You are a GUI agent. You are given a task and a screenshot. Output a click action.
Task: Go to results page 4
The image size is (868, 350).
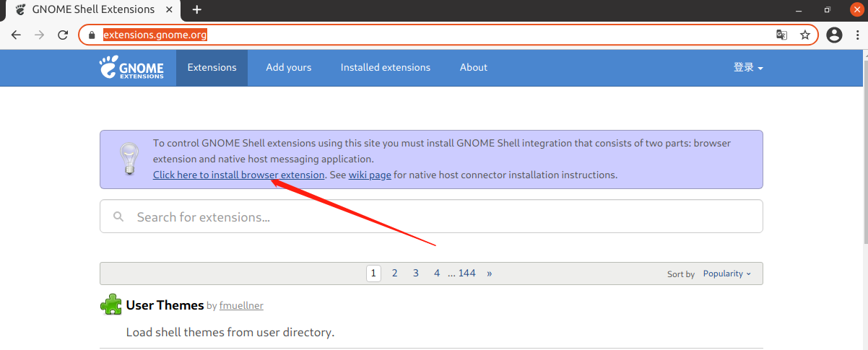pos(437,273)
